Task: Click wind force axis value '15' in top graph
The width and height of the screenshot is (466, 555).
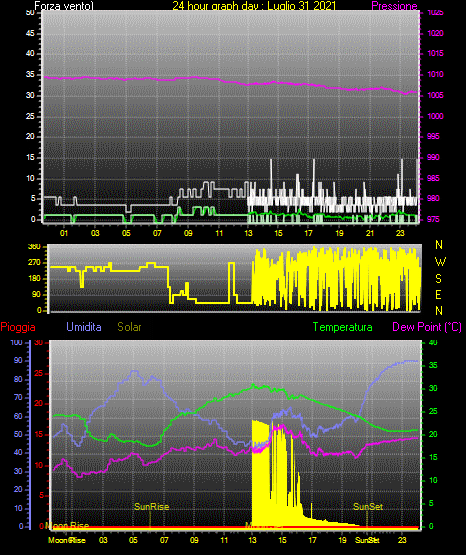Action: point(30,158)
